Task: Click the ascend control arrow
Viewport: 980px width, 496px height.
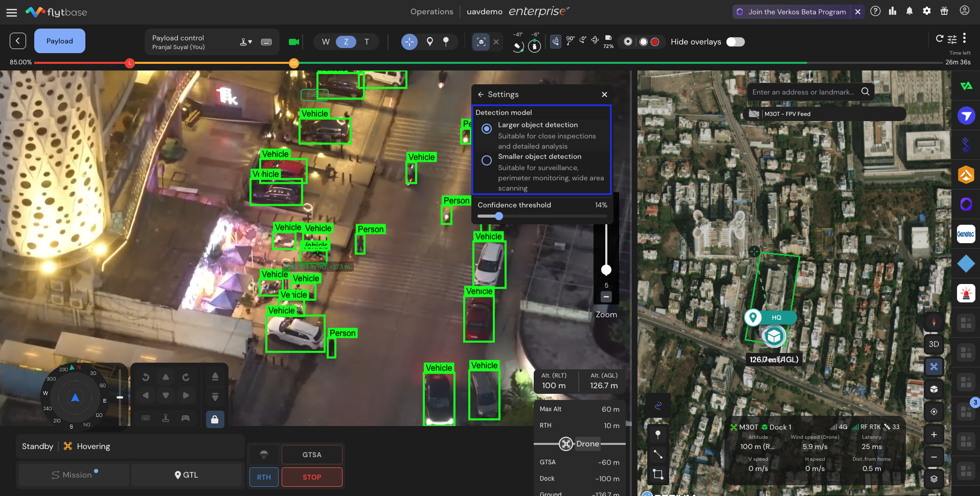Action: [x=215, y=377]
